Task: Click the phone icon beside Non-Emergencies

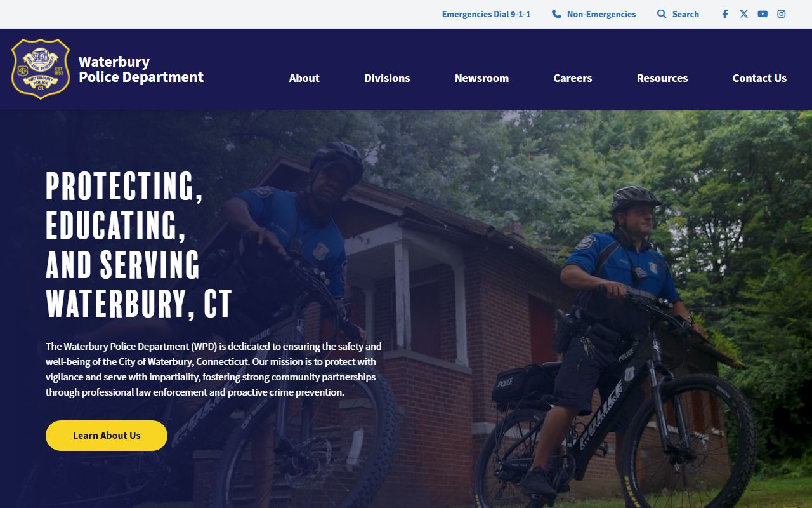Action: click(x=556, y=14)
